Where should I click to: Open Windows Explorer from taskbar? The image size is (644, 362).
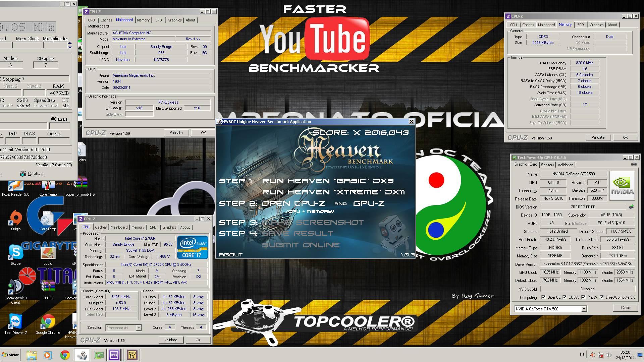[31, 355]
